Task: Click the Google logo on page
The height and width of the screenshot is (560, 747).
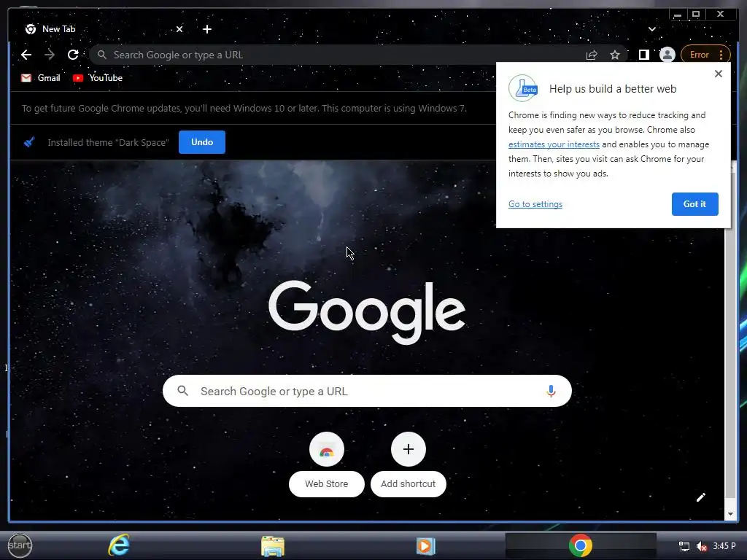Action: coord(367,312)
